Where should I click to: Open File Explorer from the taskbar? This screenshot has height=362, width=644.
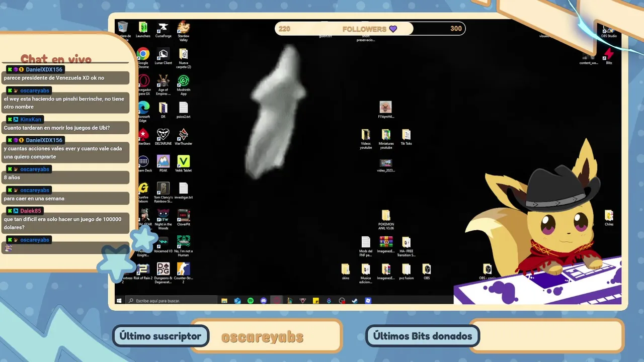click(x=224, y=301)
